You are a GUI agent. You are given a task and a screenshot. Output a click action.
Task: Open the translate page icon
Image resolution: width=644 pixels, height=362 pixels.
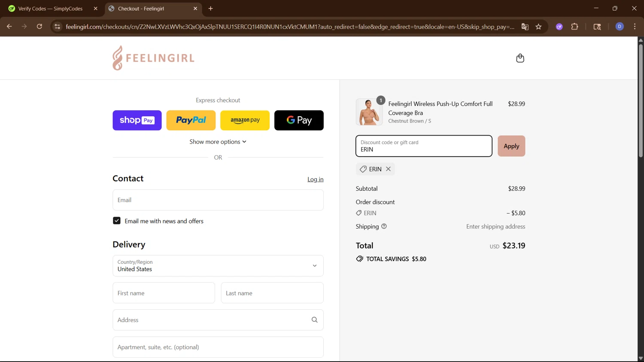pos(525,27)
